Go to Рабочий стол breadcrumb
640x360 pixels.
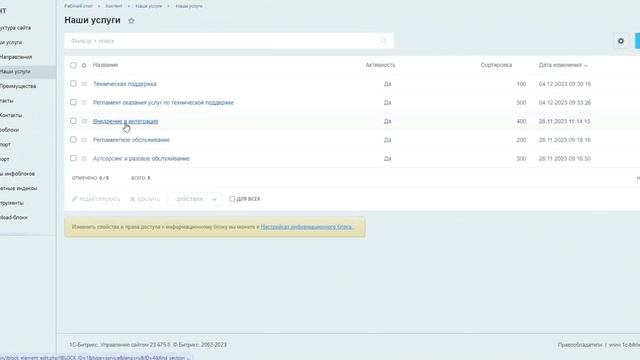(x=78, y=6)
